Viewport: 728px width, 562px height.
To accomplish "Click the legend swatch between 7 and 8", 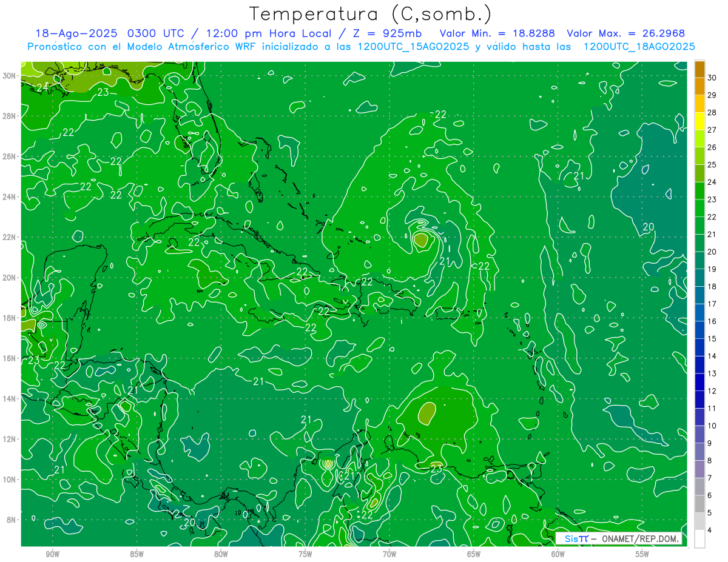I will click(699, 469).
